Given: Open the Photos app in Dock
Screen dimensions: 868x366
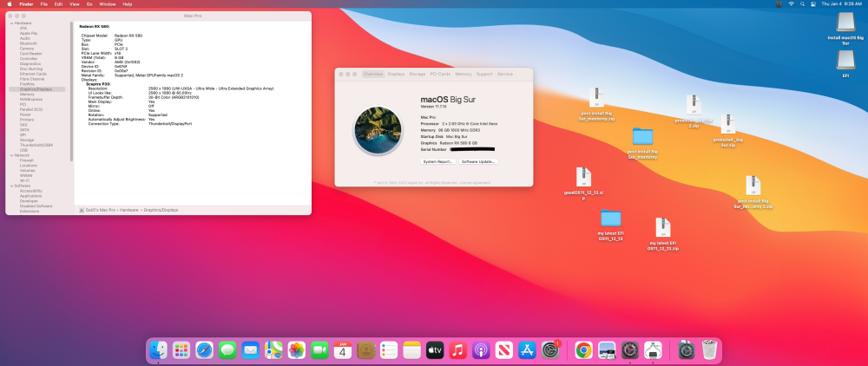Looking at the screenshot, I should (297, 350).
